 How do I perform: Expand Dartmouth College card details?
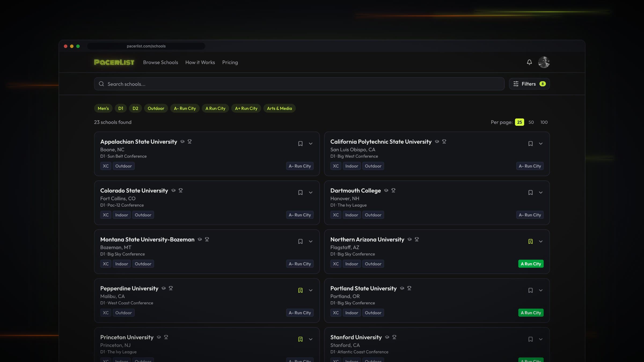pyautogui.click(x=541, y=193)
